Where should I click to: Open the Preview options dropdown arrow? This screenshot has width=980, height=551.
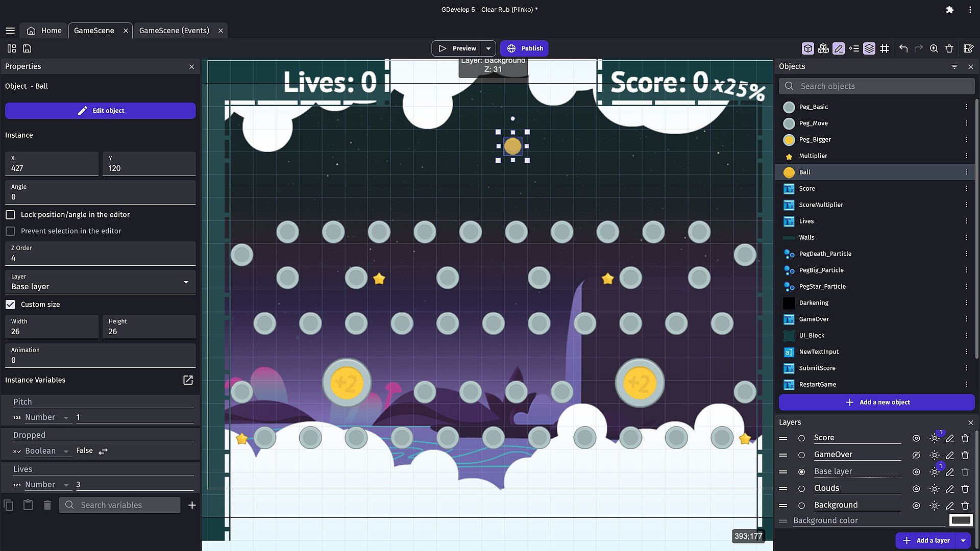[488, 48]
